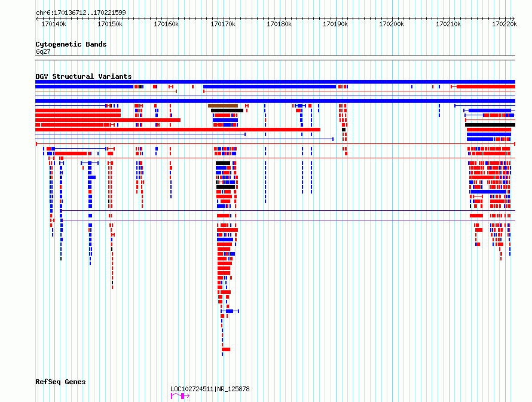Select the long red variant bar ending near 170187k
532x402 pixels.
coord(178,130)
